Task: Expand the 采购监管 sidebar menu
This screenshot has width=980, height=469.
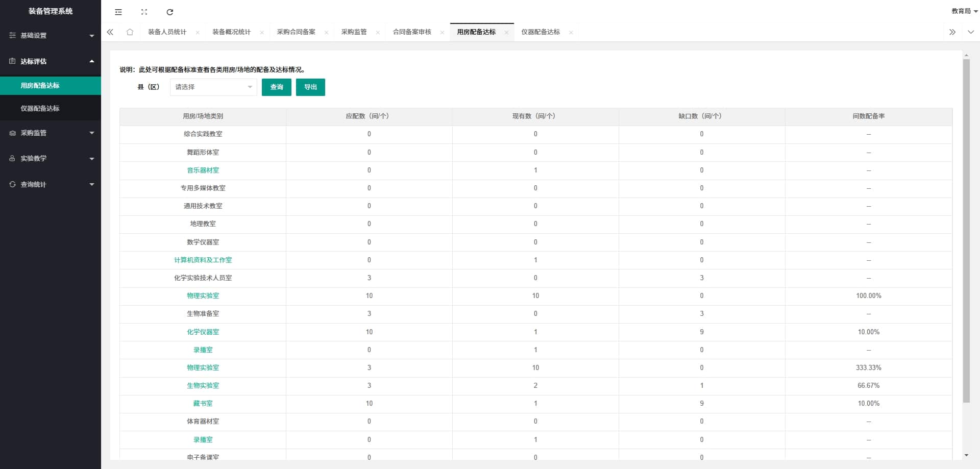Action: coord(51,133)
